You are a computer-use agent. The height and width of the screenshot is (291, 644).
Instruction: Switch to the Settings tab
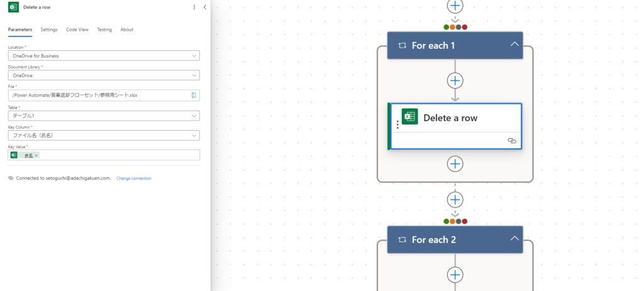point(49,30)
